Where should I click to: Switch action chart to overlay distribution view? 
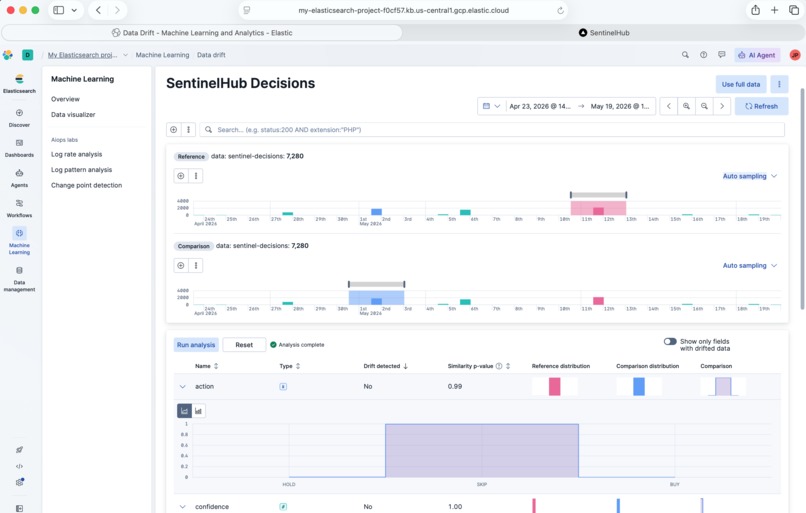[x=185, y=411]
